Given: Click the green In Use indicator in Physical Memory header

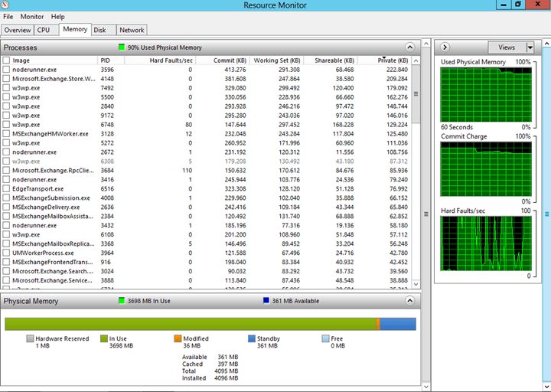Looking at the screenshot, I should pos(122,301).
